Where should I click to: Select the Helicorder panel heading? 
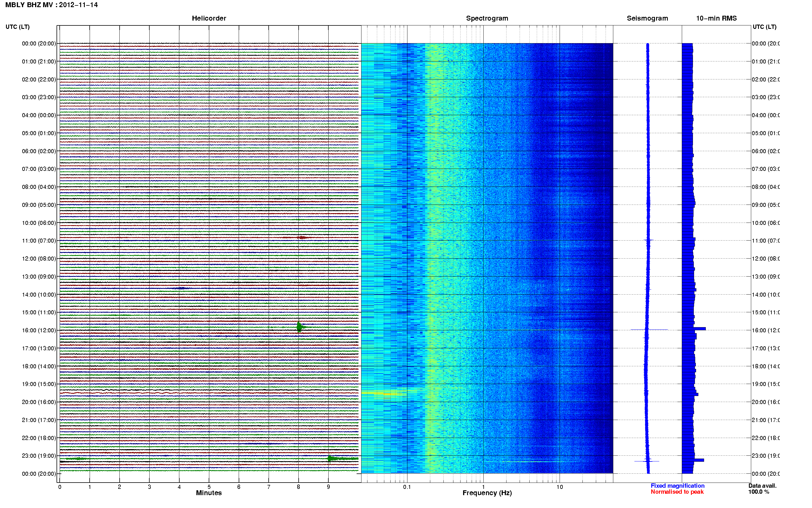click(x=209, y=18)
